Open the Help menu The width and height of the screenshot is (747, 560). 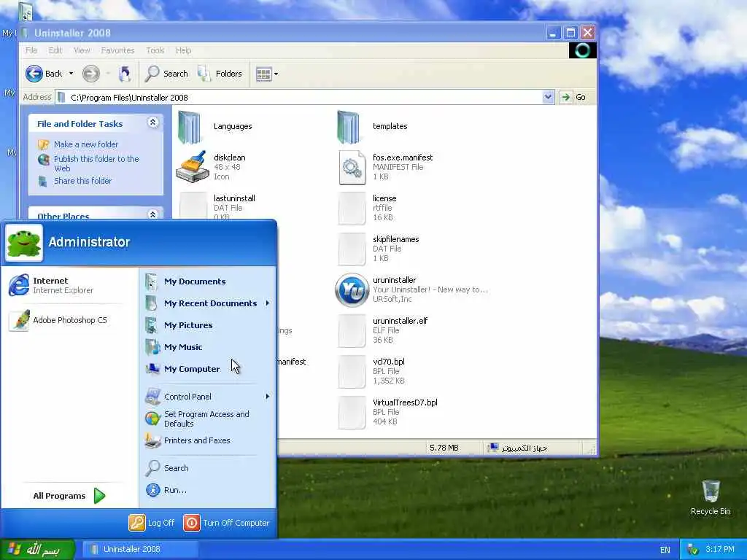coord(183,50)
